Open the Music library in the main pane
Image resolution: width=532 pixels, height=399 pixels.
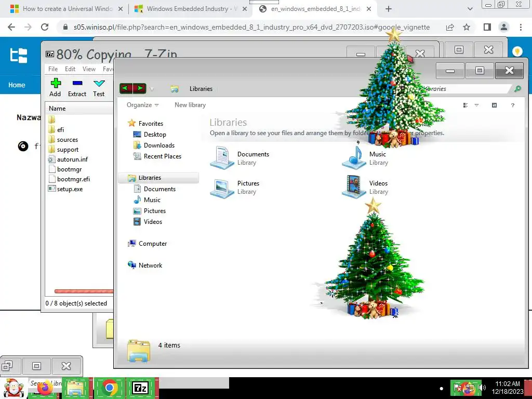365,158
